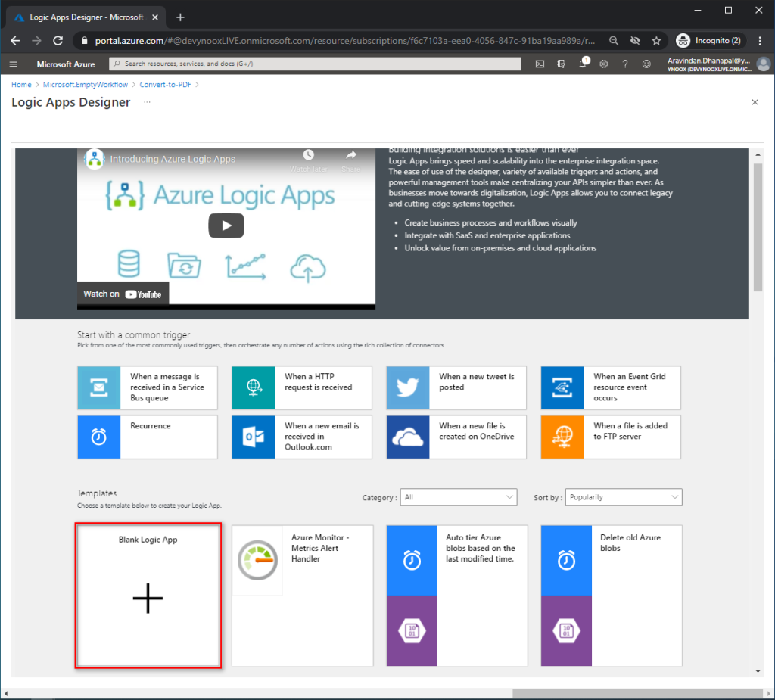
Task: Change Sort by from Popularity dropdown
Action: [623, 497]
